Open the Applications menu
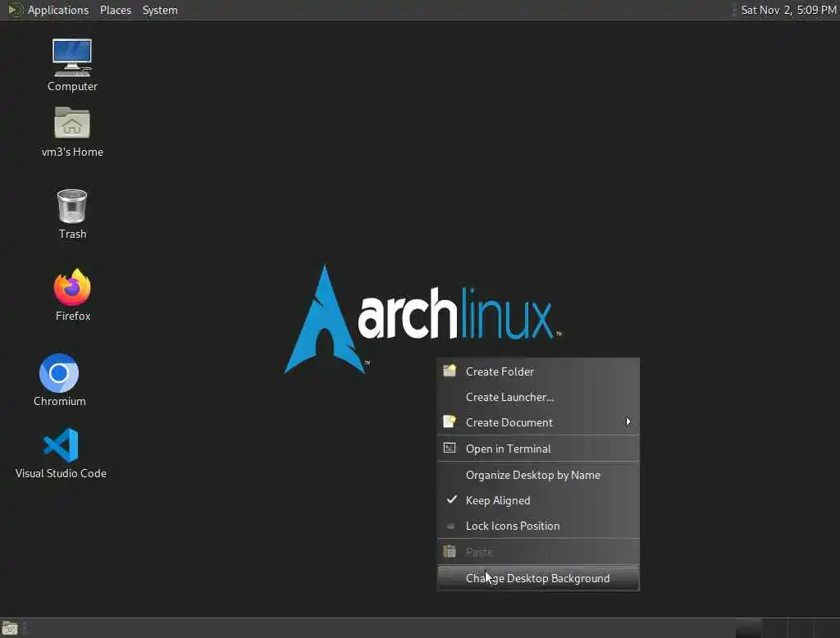Image resolution: width=840 pixels, height=638 pixels. 58,10
